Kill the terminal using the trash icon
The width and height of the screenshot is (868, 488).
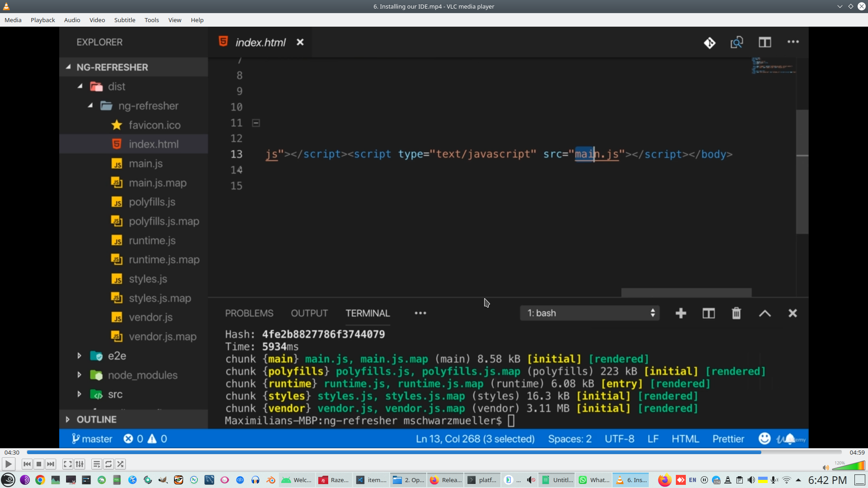tap(736, 313)
